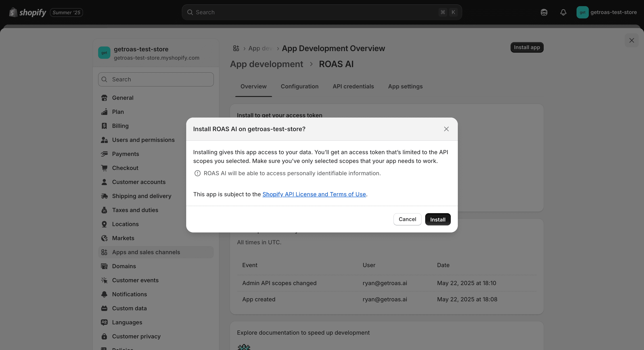Go back to App development heading link
The height and width of the screenshot is (350, 644).
click(267, 64)
